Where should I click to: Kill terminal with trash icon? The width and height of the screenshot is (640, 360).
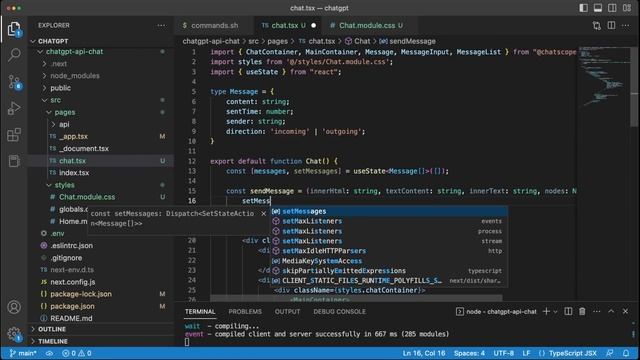tap(582, 311)
